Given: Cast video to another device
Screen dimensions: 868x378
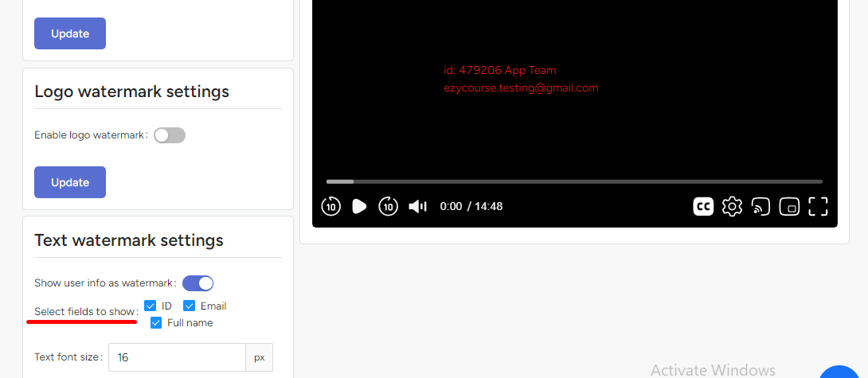Looking at the screenshot, I should point(760,206).
